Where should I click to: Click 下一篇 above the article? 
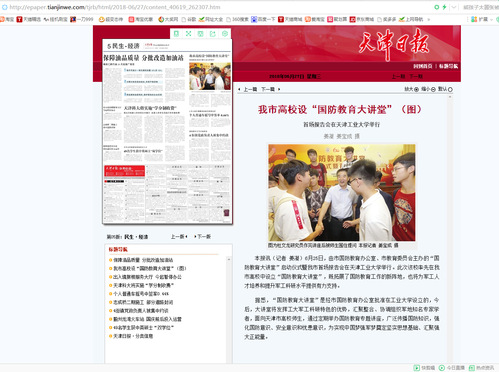click(270, 89)
